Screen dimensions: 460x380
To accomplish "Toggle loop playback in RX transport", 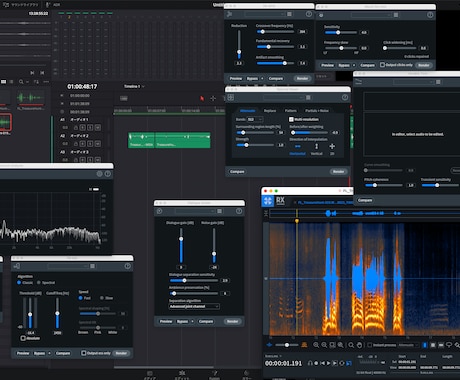I will tap(342, 363).
